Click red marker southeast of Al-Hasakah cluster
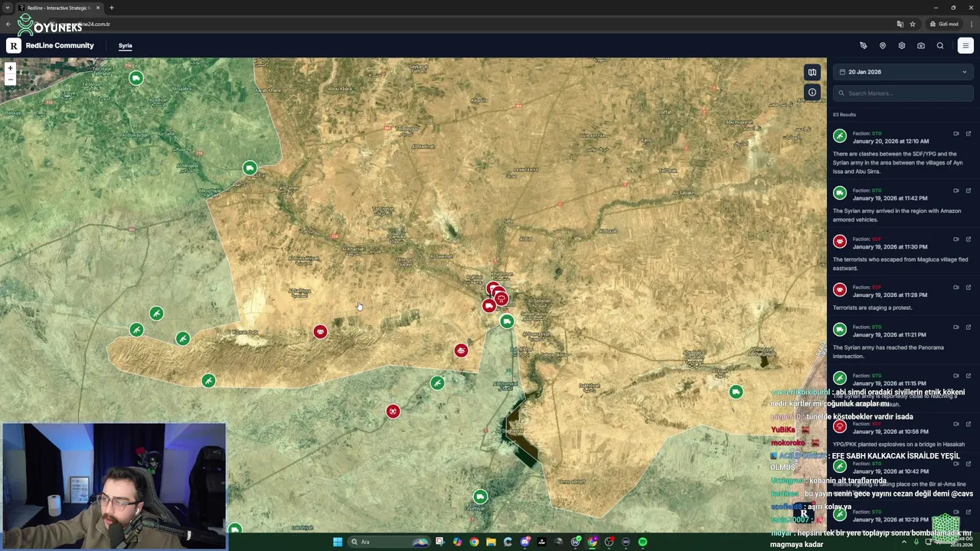Screen dimensions: 980x551 pyautogui.click(x=461, y=350)
